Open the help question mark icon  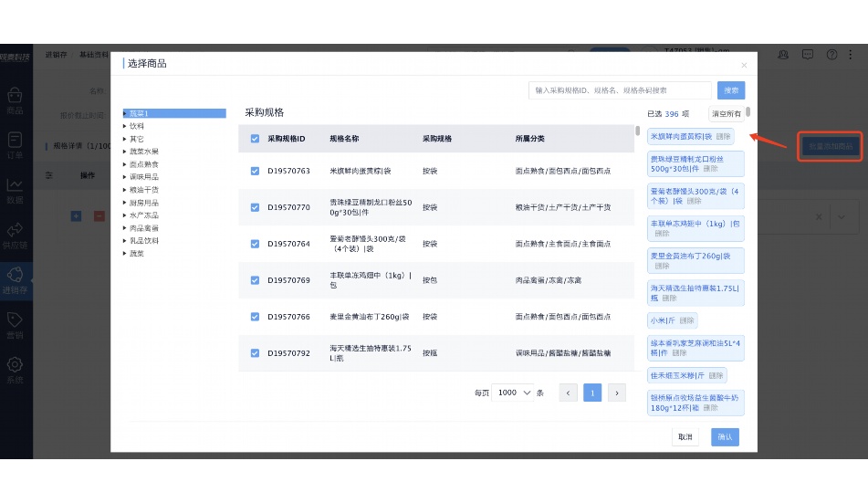click(831, 55)
